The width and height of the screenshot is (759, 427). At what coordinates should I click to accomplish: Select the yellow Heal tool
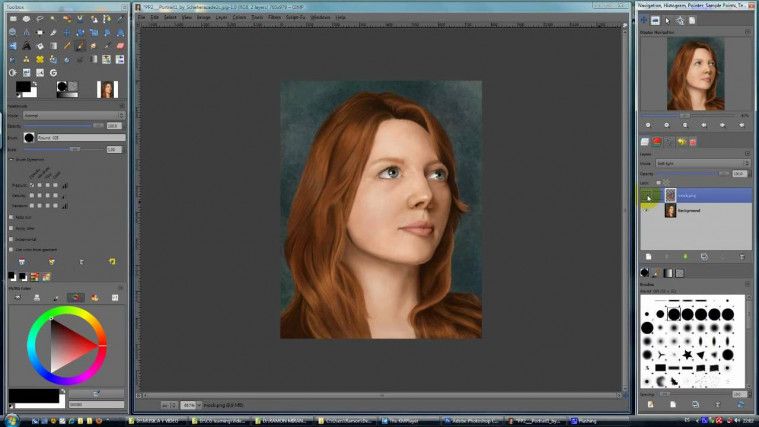coord(40,59)
